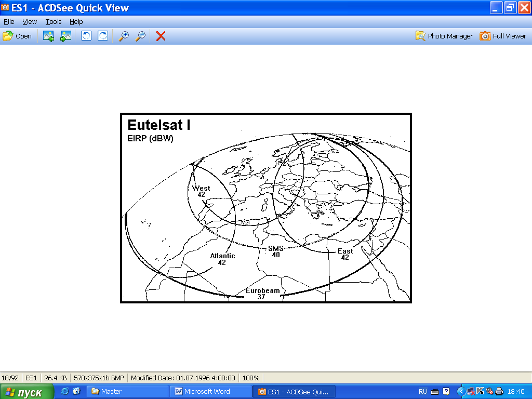Click the ES1 filename in status bar
Viewport: 532px width, 399px height.
point(31,378)
